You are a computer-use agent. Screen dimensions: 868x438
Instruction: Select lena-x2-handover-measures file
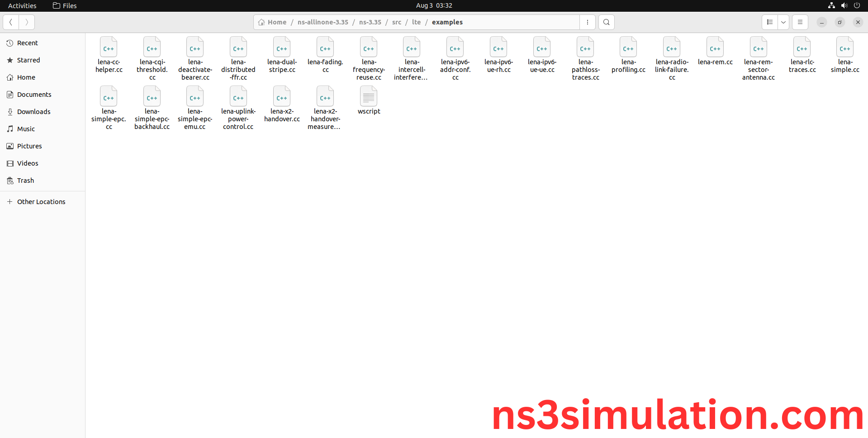pyautogui.click(x=325, y=108)
